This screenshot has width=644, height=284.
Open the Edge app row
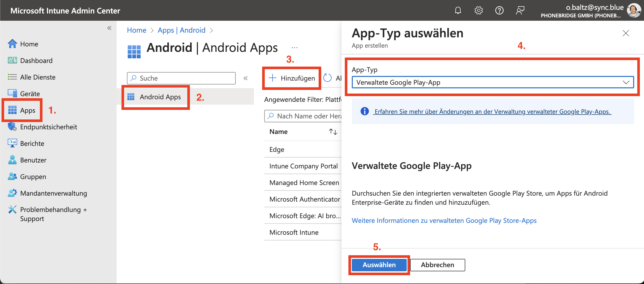(303, 150)
